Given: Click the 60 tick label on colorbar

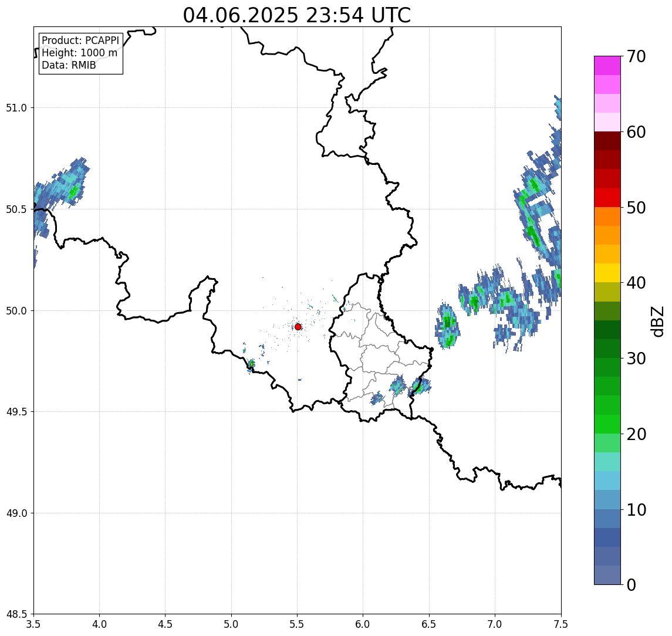Looking at the screenshot, I should [x=636, y=133].
